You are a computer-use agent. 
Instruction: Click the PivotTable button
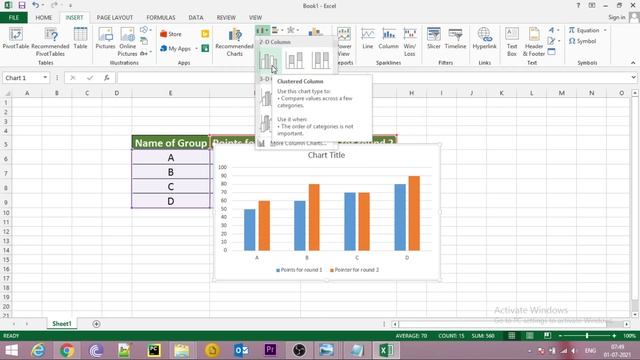16,39
